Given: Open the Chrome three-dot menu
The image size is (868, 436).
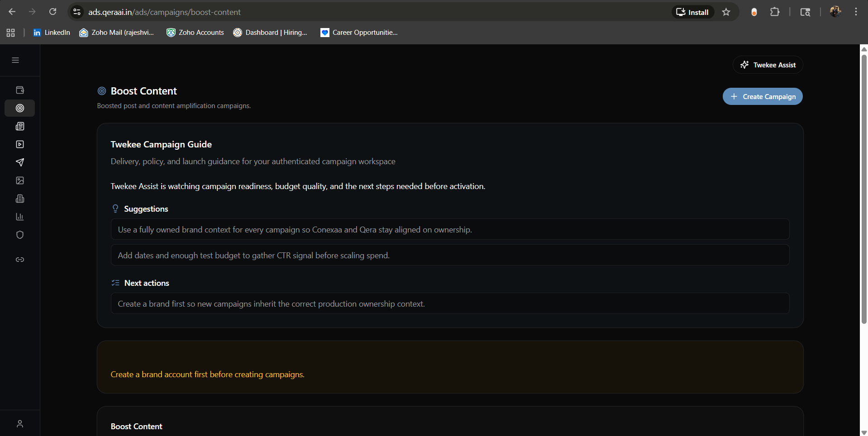Looking at the screenshot, I should pos(856,12).
